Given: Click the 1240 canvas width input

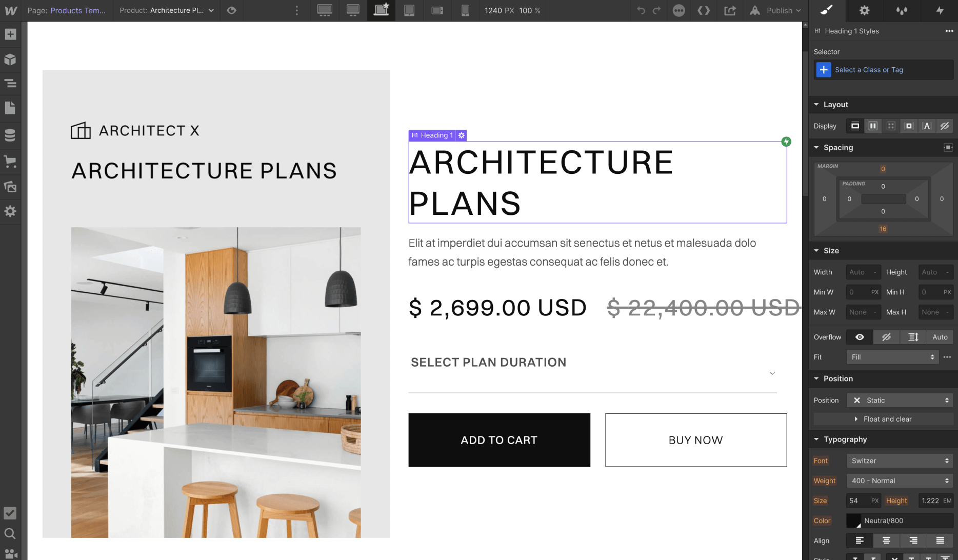Looking at the screenshot, I should click(x=494, y=10).
